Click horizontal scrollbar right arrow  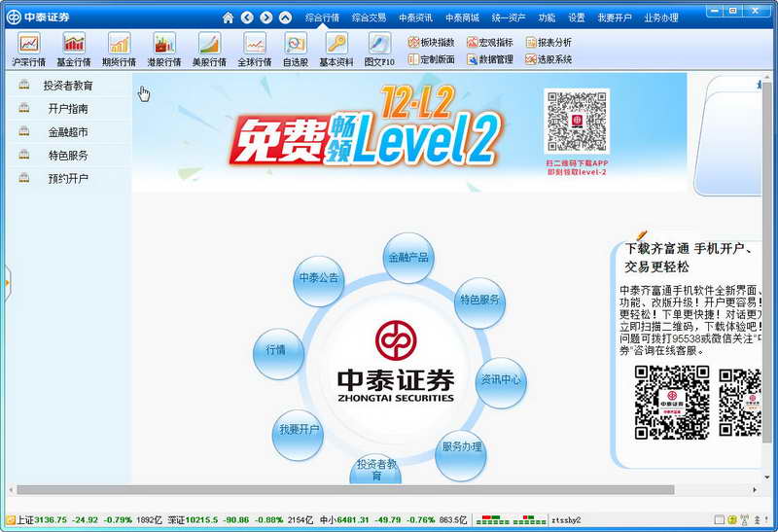tap(755, 490)
